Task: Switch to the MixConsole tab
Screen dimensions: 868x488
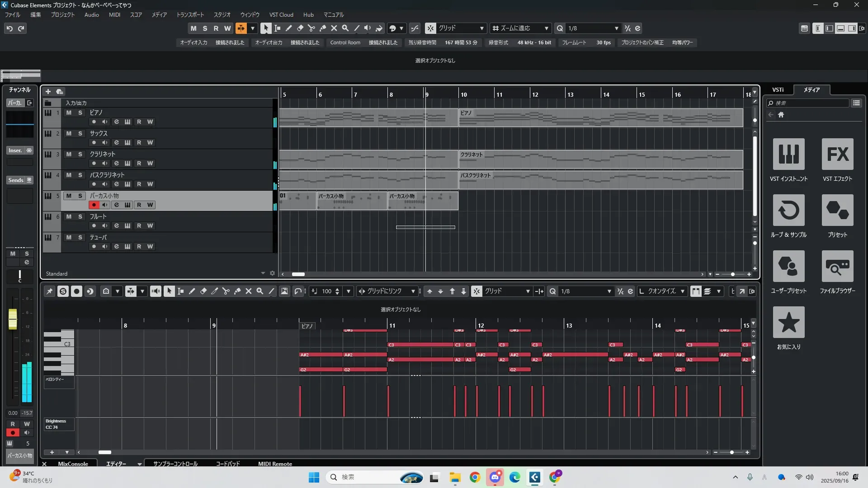Action: point(73,464)
